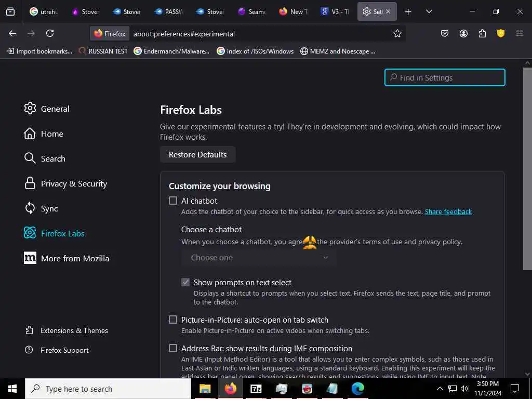The image size is (532, 399).
Task: Open Microsoft Edge from the taskbar
Action: [357, 389]
